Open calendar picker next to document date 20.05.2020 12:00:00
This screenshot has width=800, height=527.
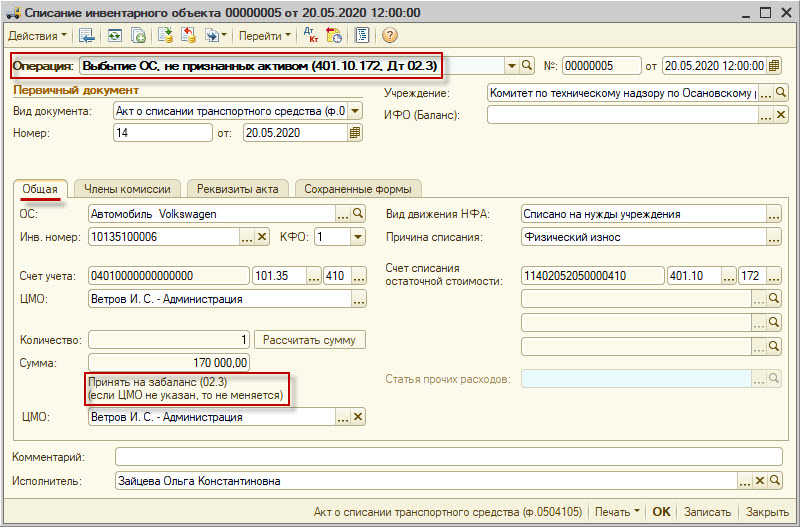(x=774, y=66)
